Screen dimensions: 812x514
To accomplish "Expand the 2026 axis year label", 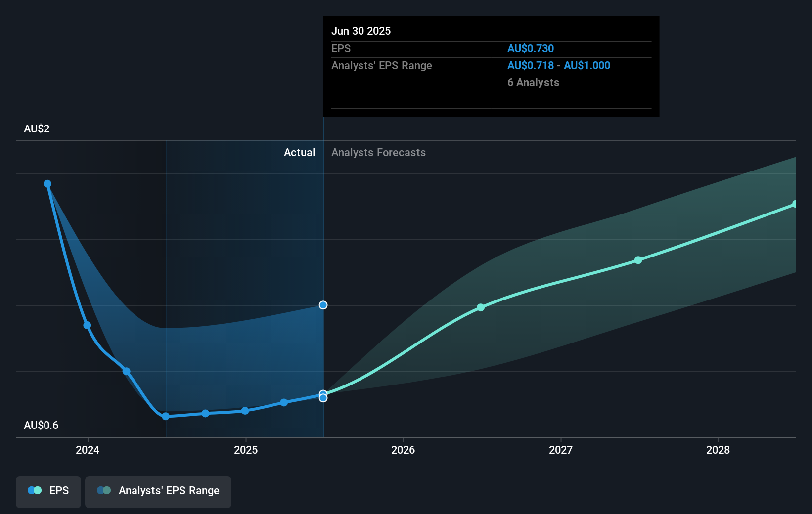I will point(404,450).
